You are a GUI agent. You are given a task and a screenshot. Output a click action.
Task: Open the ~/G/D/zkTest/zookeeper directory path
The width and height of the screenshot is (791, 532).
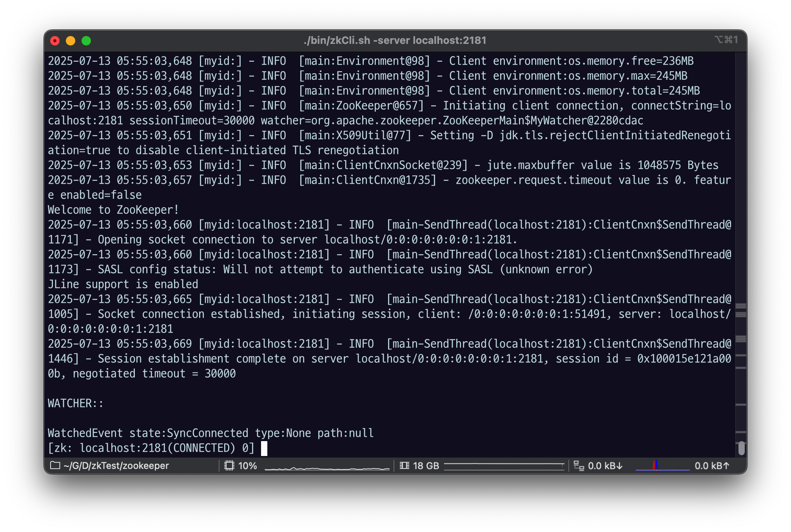click(116, 466)
